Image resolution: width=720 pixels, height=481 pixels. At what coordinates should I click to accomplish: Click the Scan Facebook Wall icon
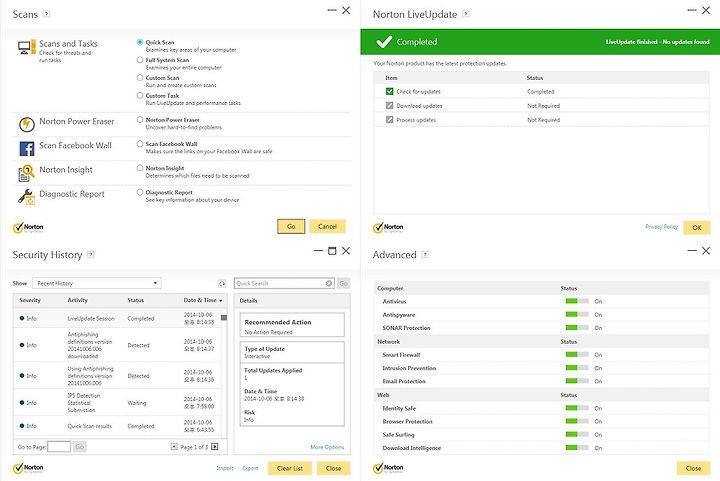(27, 149)
